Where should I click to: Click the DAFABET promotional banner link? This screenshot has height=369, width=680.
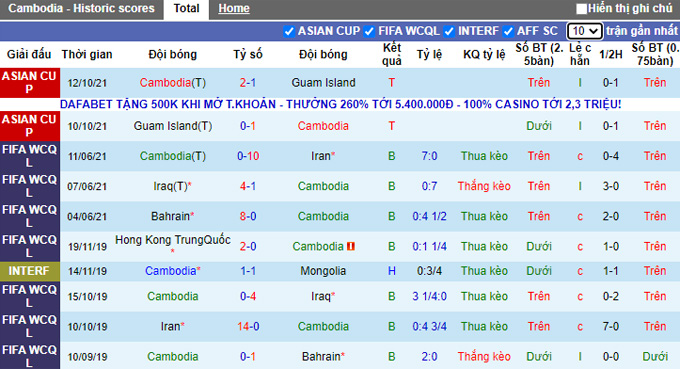coord(340,104)
